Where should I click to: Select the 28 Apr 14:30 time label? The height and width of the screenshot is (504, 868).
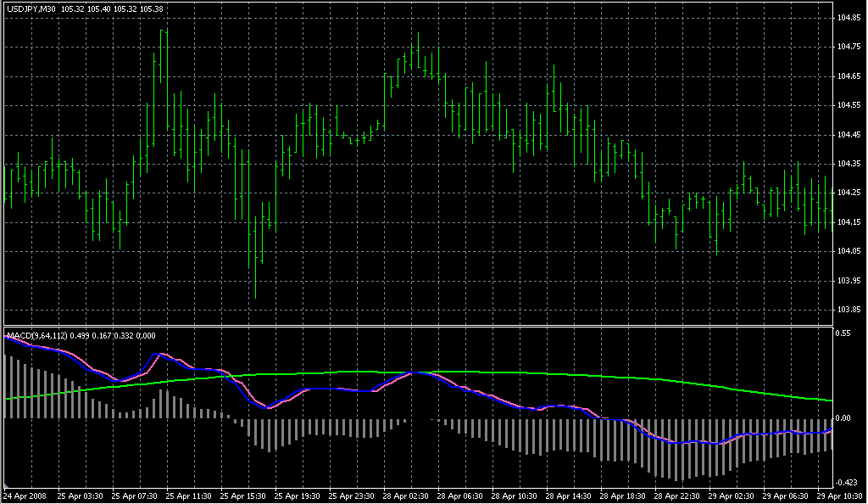566,496
